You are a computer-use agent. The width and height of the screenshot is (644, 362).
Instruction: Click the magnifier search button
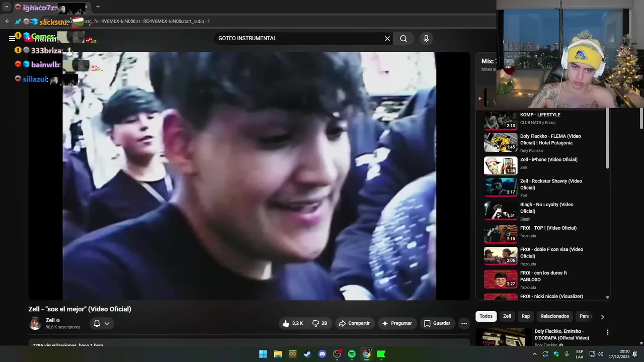coord(404,39)
